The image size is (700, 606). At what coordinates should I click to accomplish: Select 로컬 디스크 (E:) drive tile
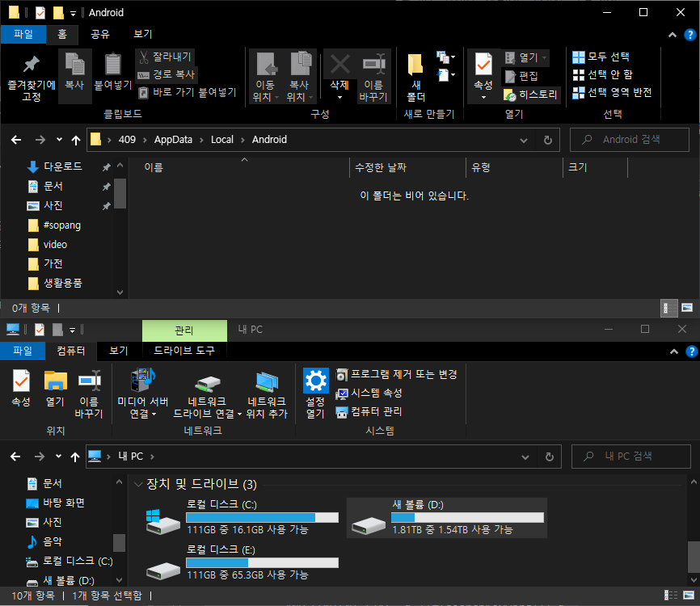pyautogui.click(x=242, y=562)
